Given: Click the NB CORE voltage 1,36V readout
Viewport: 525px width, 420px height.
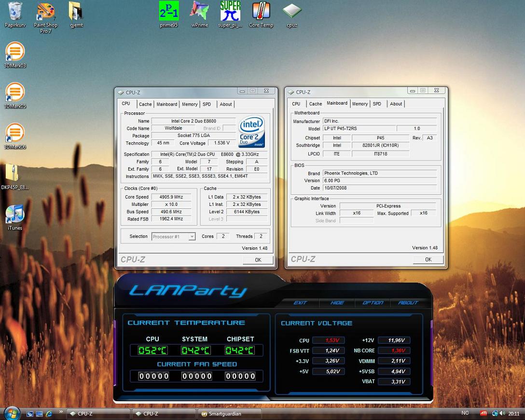Looking at the screenshot, I should click(394, 351).
